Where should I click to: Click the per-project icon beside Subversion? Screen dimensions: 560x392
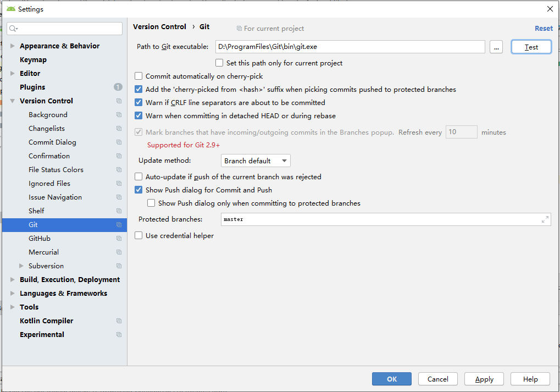(x=119, y=266)
